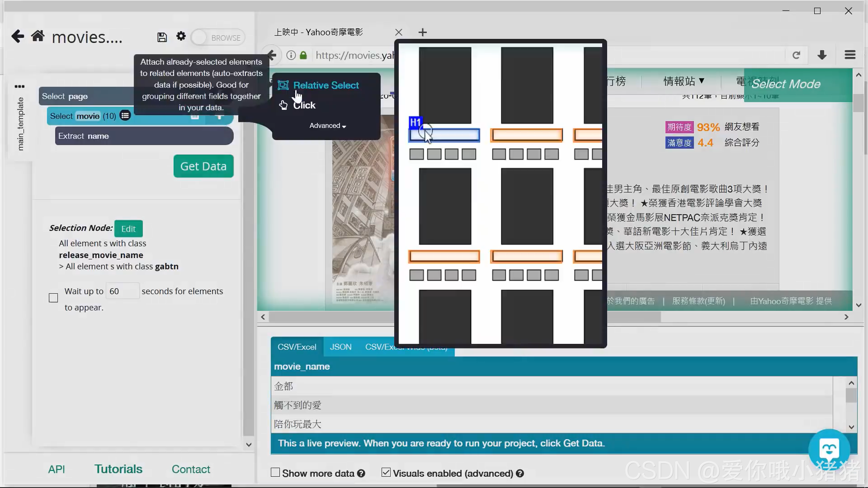
Task: Choose the Click command option
Action: click(x=304, y=105)
